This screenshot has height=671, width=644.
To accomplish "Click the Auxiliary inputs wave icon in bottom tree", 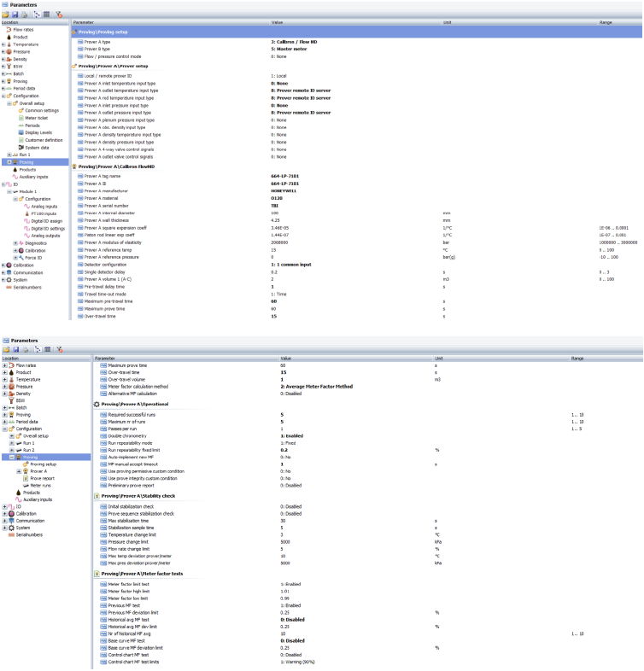I will click(19, 499).
